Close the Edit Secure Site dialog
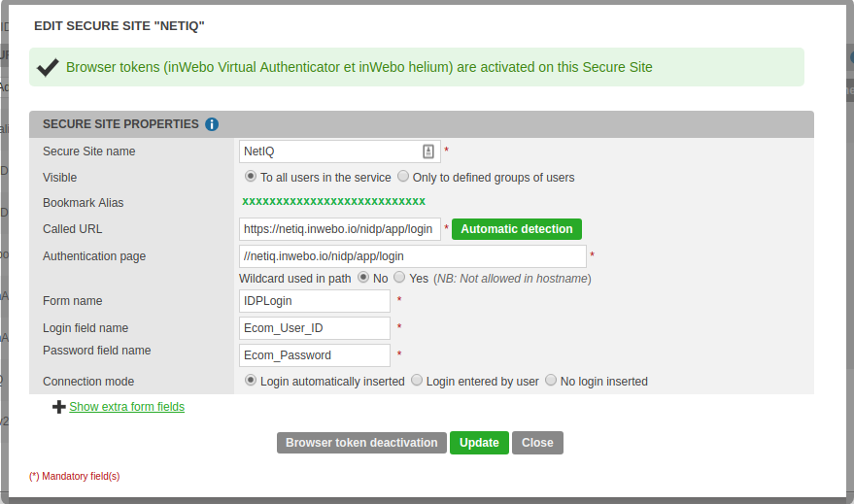 537,443
